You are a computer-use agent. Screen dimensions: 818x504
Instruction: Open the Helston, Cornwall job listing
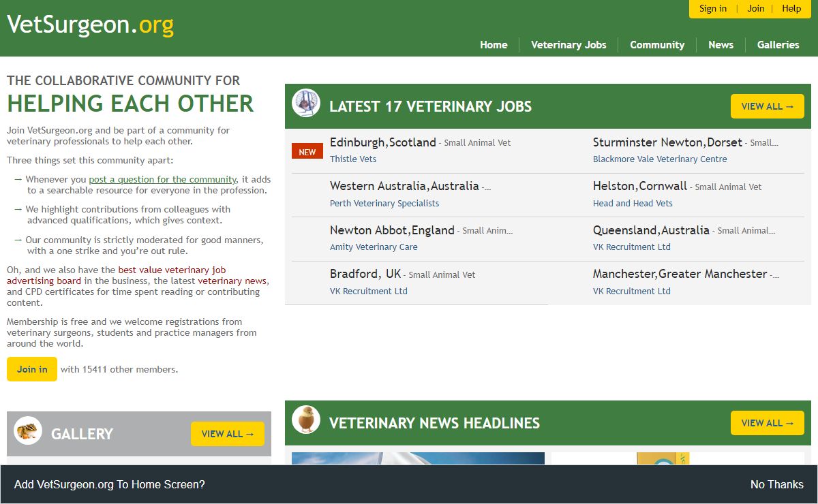pyautogui.click(x=640, y=186)
